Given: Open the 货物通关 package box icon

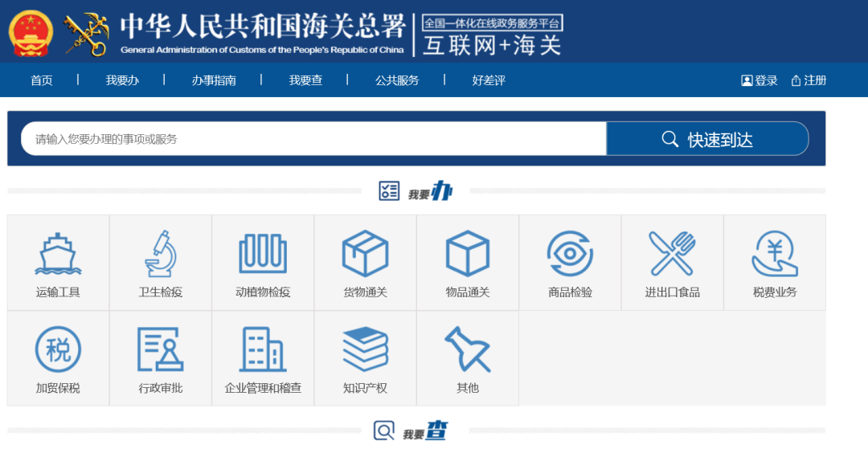Looking at the screenshot, I should coord(366,254).
